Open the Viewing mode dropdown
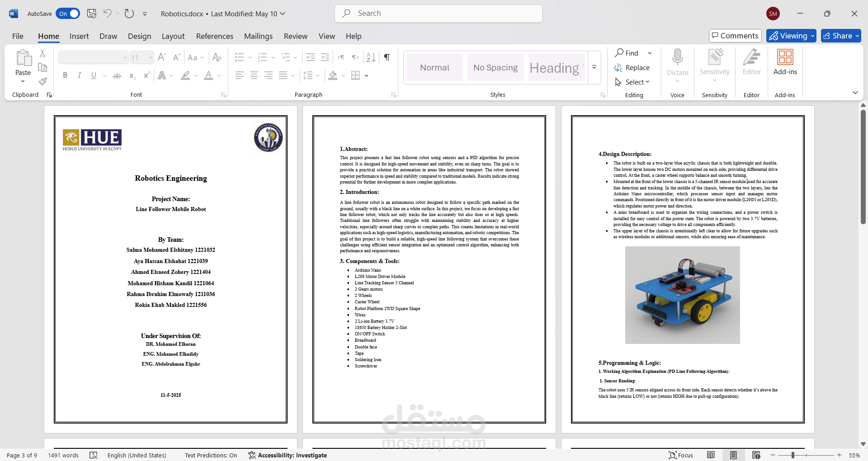868x461 pixels. (x=791, y=36)
